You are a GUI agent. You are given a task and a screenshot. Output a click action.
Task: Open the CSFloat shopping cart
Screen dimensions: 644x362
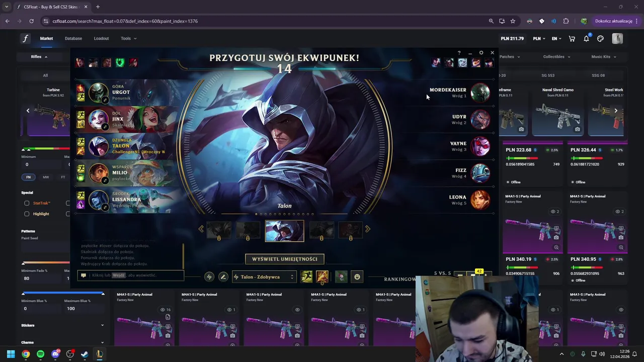pyautogui.click(x=572, y=39)
